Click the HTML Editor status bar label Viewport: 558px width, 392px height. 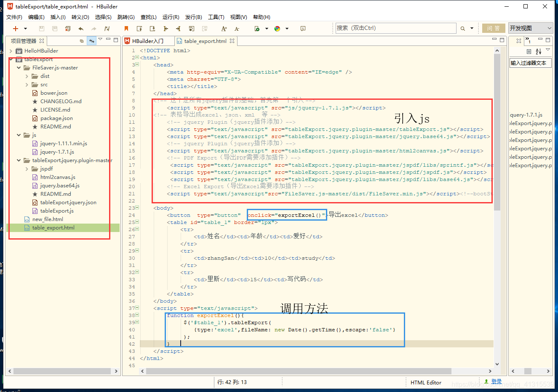[x=426, y=382]
